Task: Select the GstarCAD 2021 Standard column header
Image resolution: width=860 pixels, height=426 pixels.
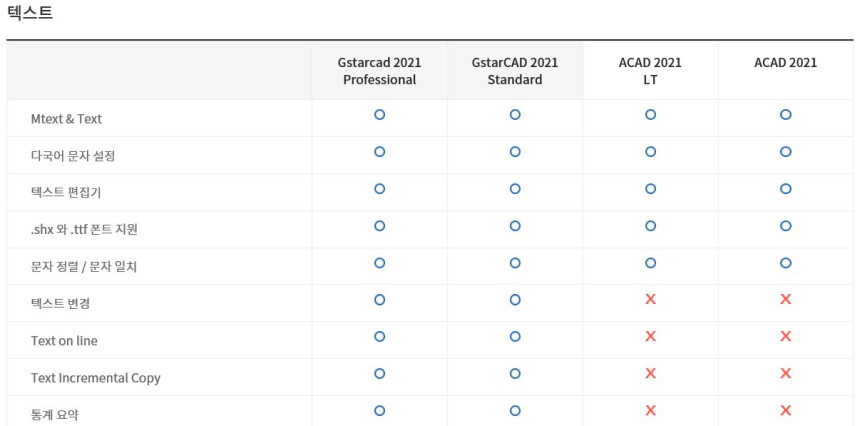Action: pos(515,71)
